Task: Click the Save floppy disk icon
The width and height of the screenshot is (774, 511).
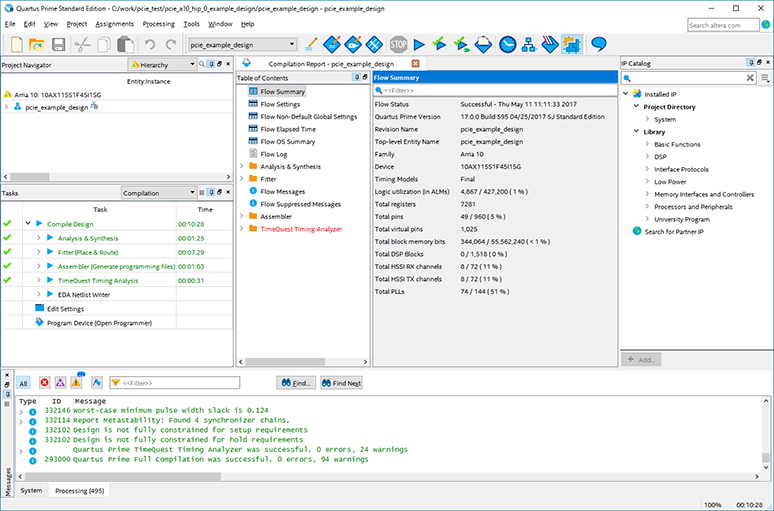Action: click(x=58, y=44)
